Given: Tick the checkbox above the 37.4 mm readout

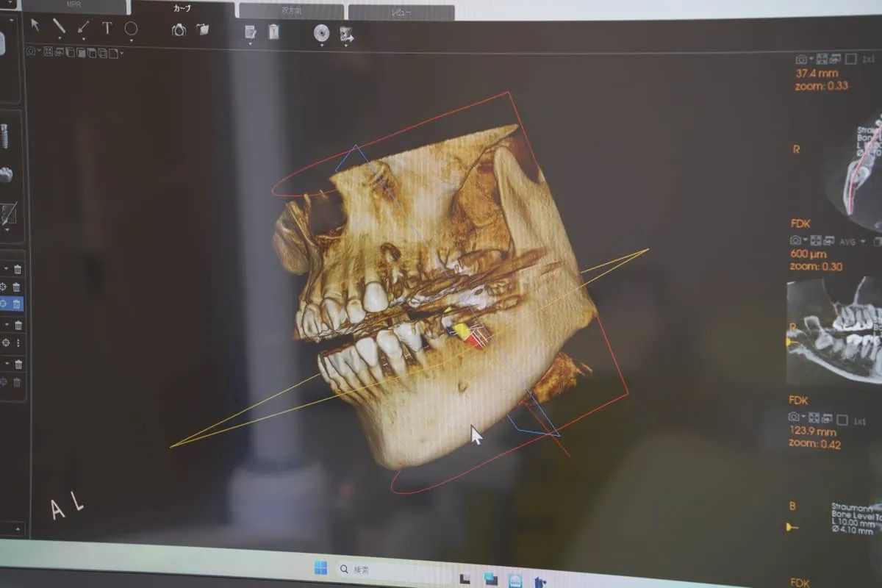Looking at the screenshot, I should [x=851, y=59].
